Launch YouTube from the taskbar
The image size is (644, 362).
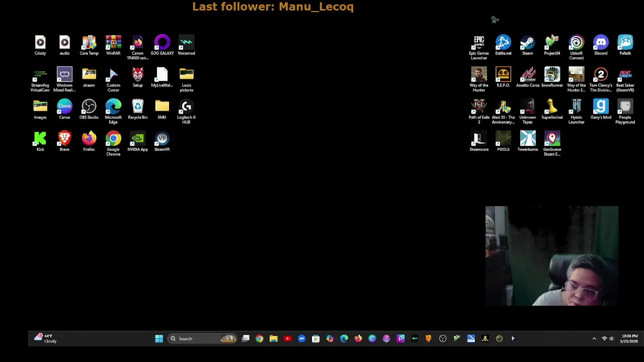(287, 339)
